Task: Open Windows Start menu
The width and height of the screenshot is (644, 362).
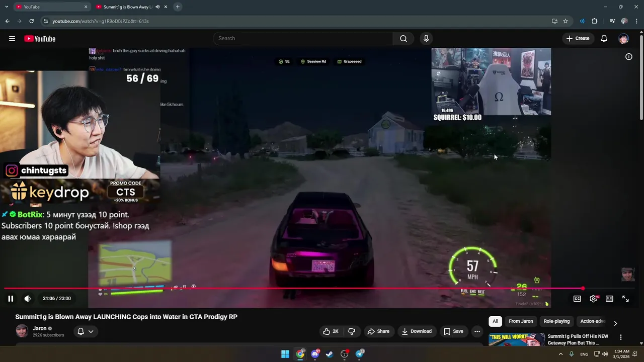Action: (285, 354)
